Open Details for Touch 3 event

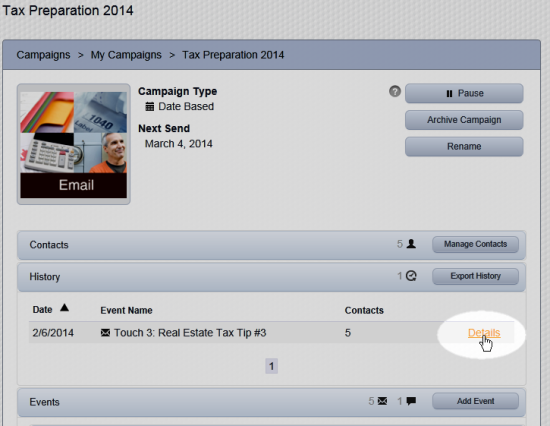tap(484, 333)
